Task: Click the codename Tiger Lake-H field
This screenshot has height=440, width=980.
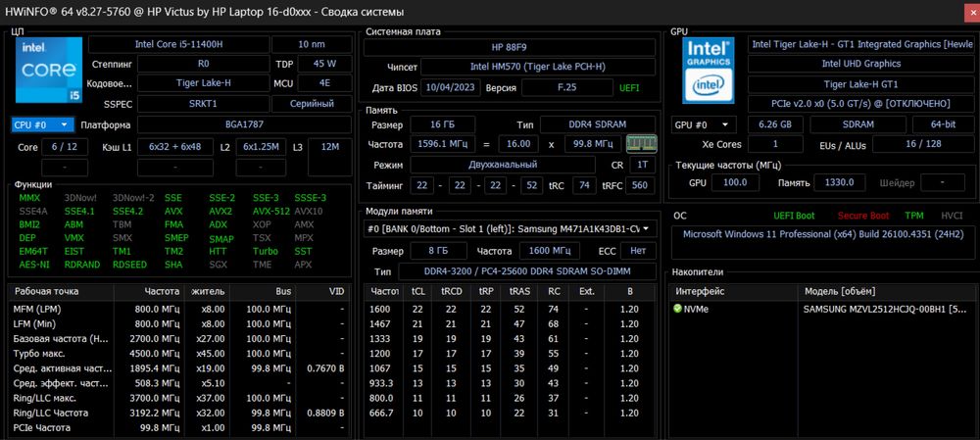Action: [x=203, y=83]
